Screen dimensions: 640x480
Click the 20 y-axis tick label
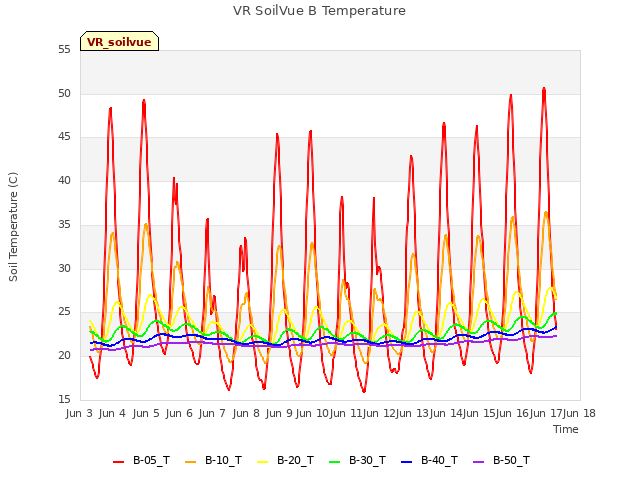tap(64, 356)
